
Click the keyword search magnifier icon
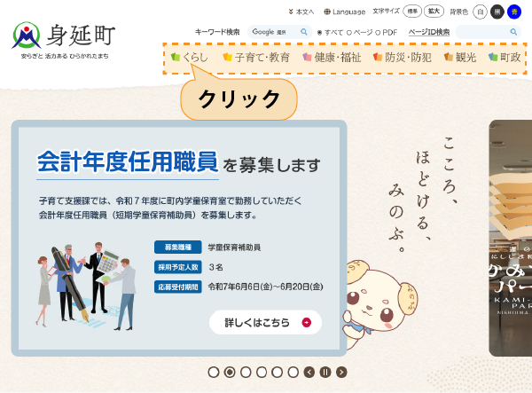pyautogui.click(x=304, y=32)
